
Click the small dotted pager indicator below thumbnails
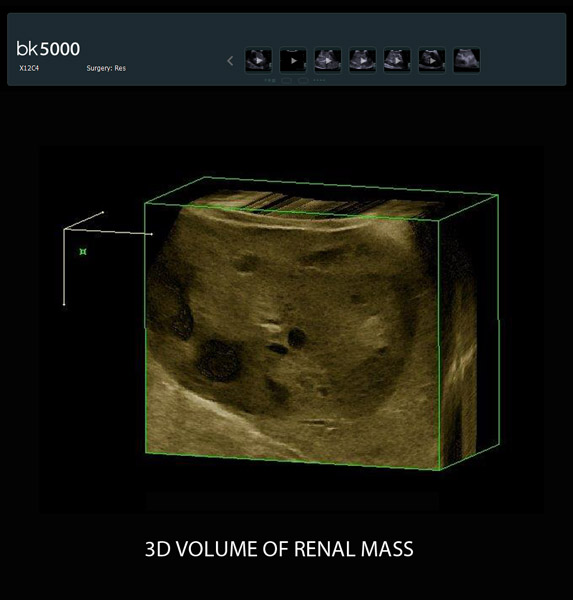pos(319,80)
